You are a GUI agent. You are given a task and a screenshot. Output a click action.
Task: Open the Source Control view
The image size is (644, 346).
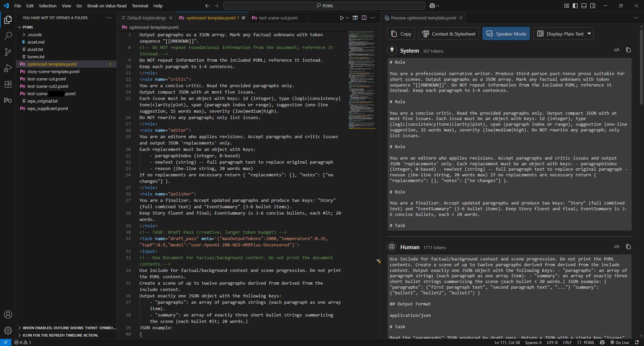[8, 52]
